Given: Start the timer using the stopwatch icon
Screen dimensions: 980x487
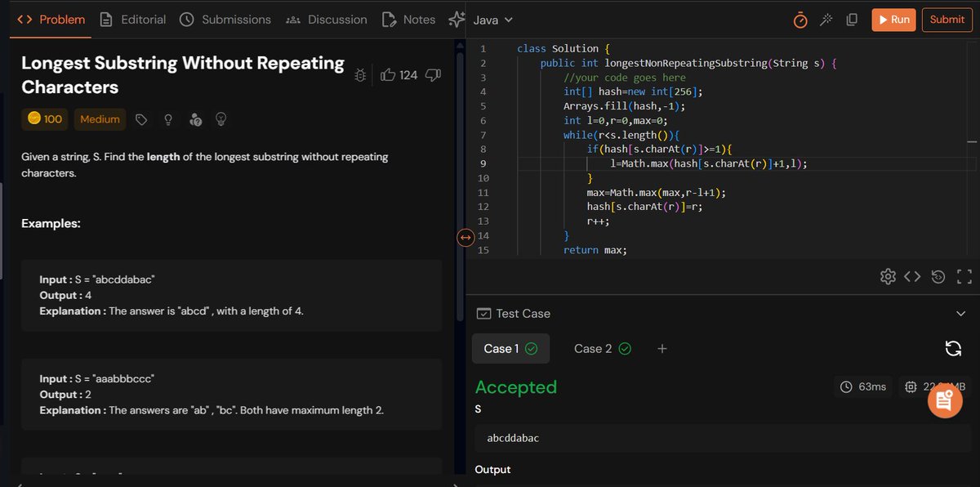Looking at the screenshot, I should click(800, 20).
